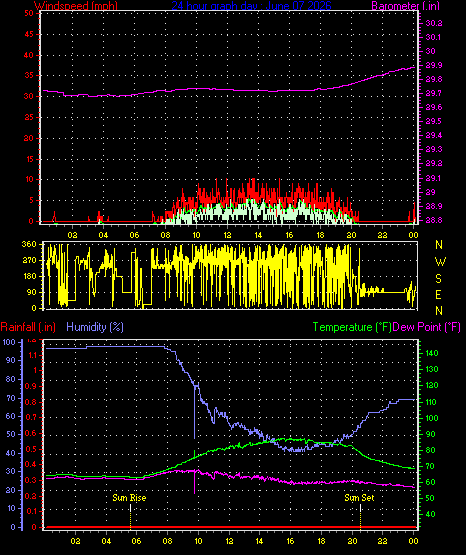Click the Rainfall (.in) legend label
The height and width of the screenshot is (555, 466).
[28, 327]
